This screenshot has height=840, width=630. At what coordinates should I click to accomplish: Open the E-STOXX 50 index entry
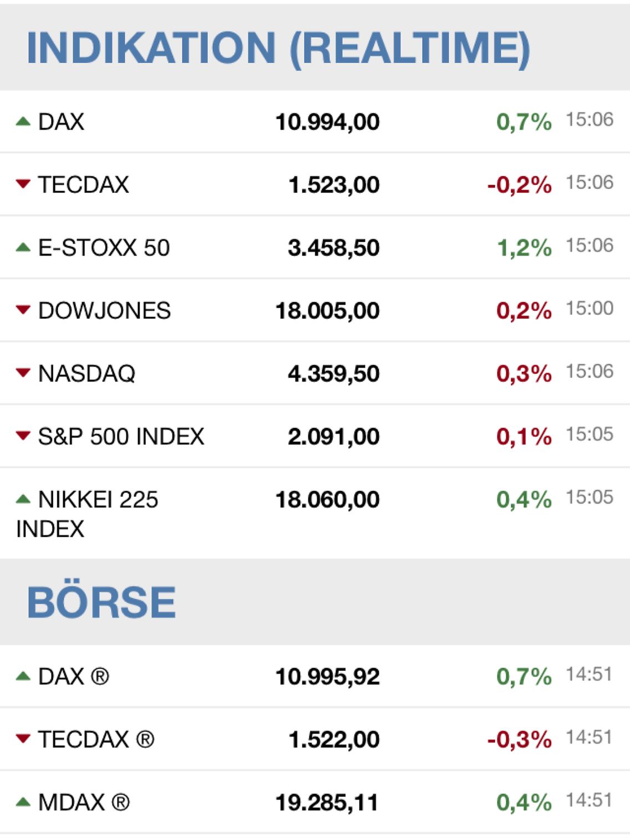[104, 248]
